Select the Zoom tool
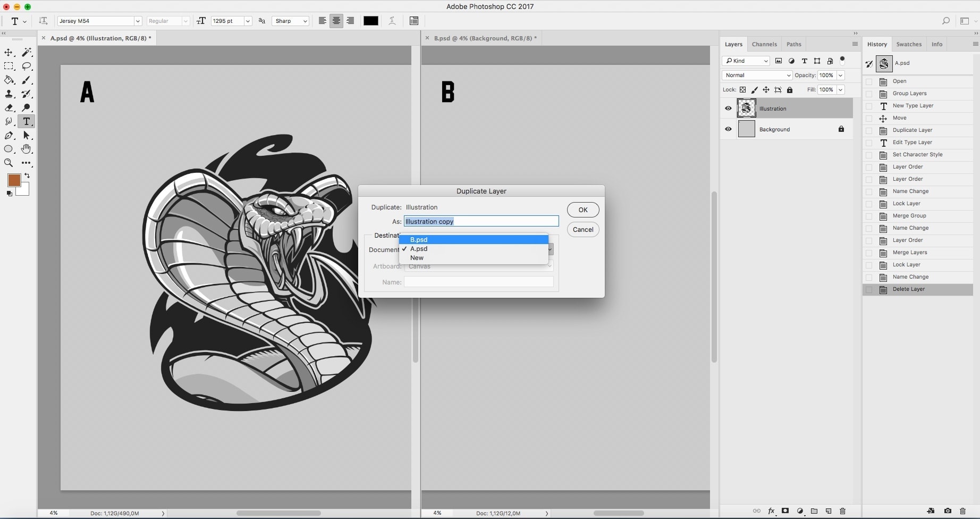 (9, 163)
